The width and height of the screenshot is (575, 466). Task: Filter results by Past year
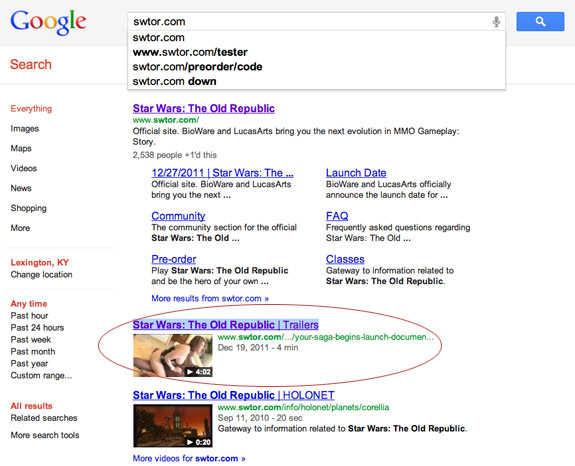tap(29, 364)
